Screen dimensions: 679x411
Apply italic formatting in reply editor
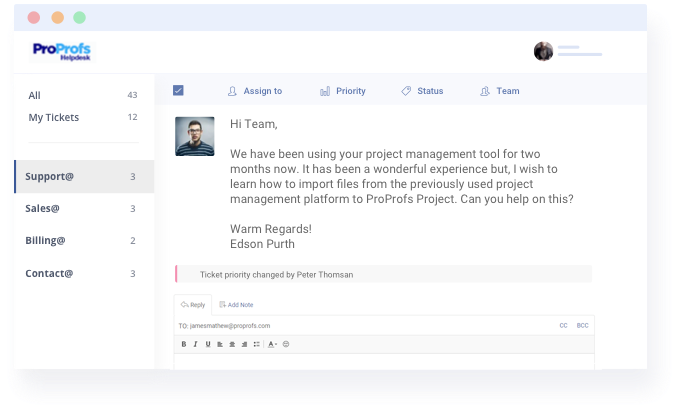196,344
